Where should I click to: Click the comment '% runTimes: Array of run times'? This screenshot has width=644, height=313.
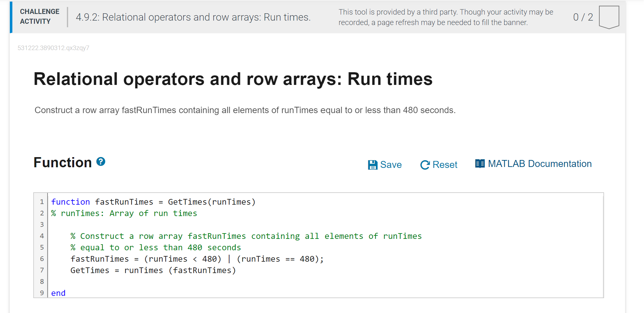click(x=124, y=213)
